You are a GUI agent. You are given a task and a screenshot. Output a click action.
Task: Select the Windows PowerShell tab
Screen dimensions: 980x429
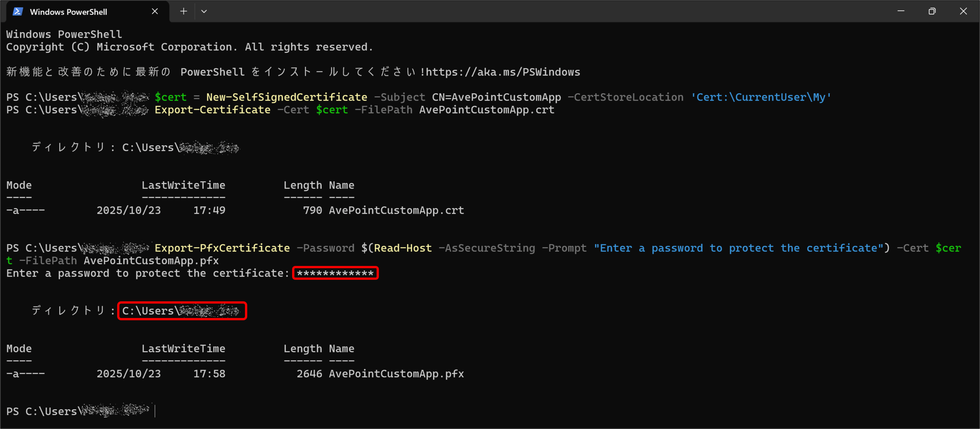[69, 12]
